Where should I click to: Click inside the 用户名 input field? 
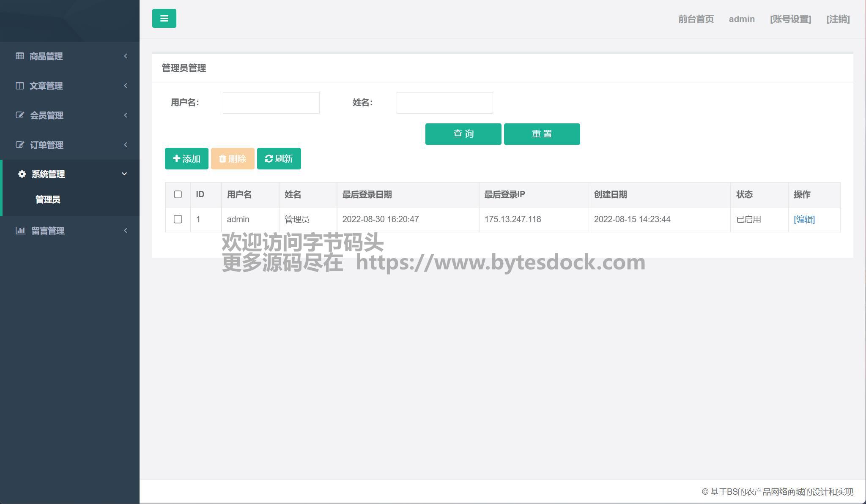pyautogui.click(x=271, y=103)
